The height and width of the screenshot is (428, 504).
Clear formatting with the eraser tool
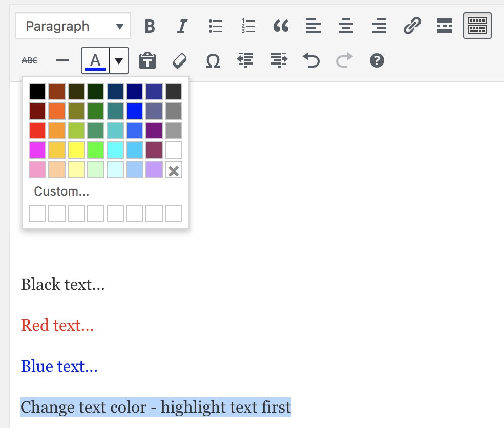point(180,60)
